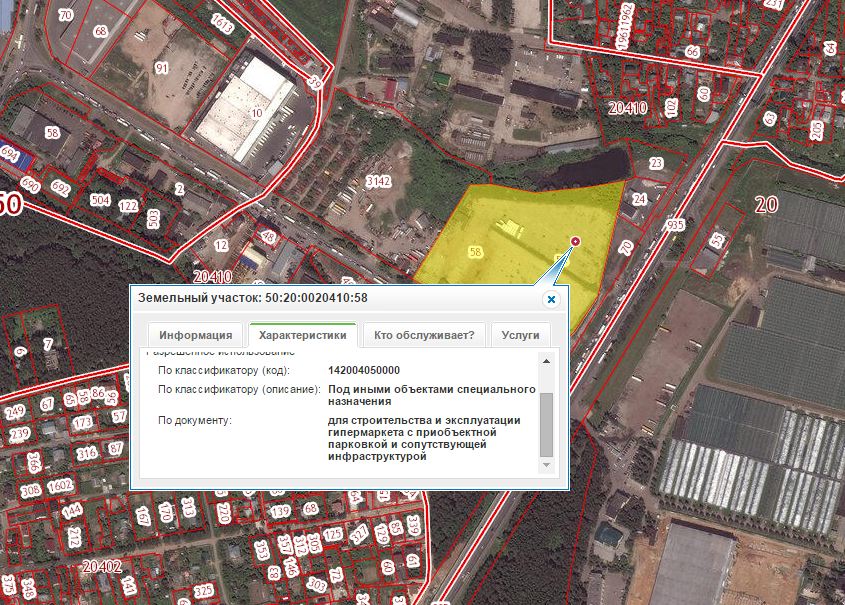Click parcel label 239 on the map

click(x=19, y=434)
